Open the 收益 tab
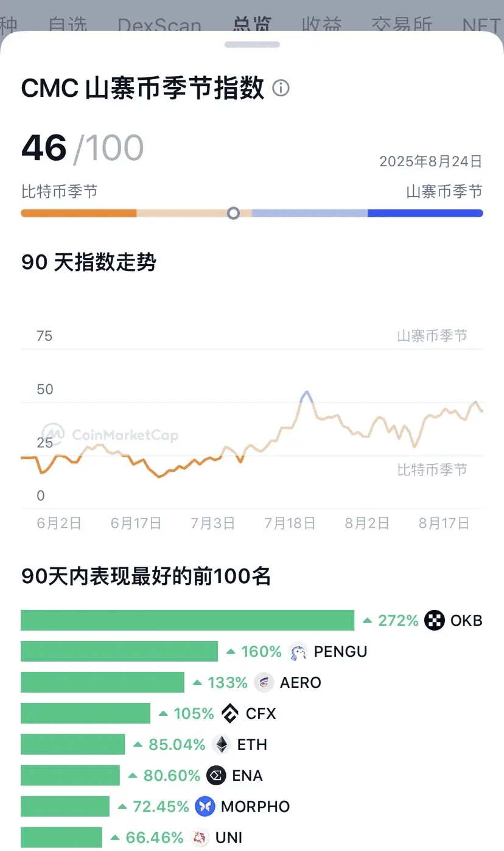 [x=321, y=26]
